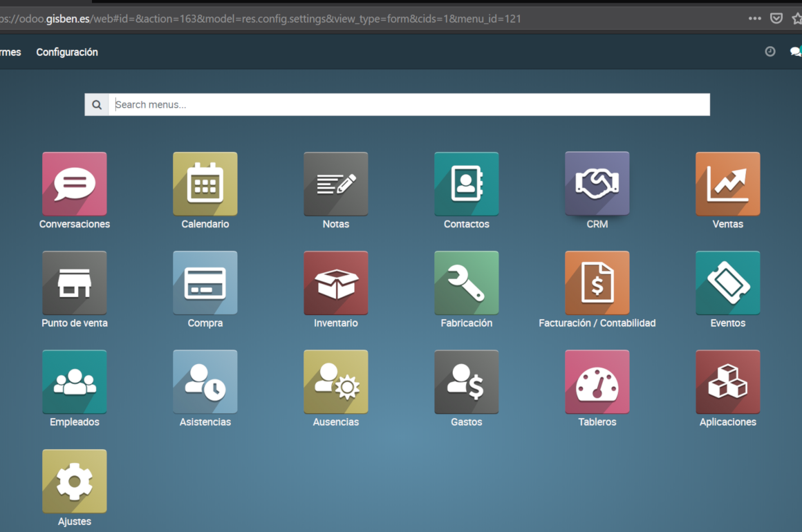The image size is (802, 532).
Task: Click the clock activities icon in navbar
Action: coord(770,52)
